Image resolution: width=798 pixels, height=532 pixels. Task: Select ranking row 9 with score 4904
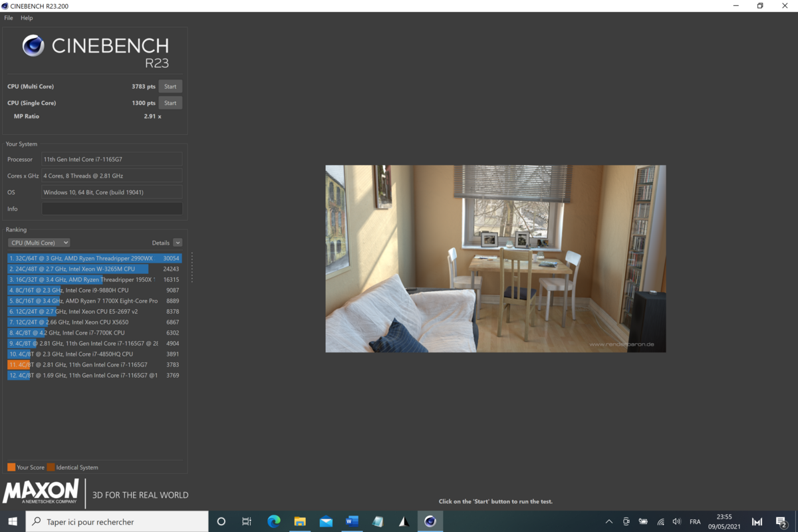pos(94,343)
